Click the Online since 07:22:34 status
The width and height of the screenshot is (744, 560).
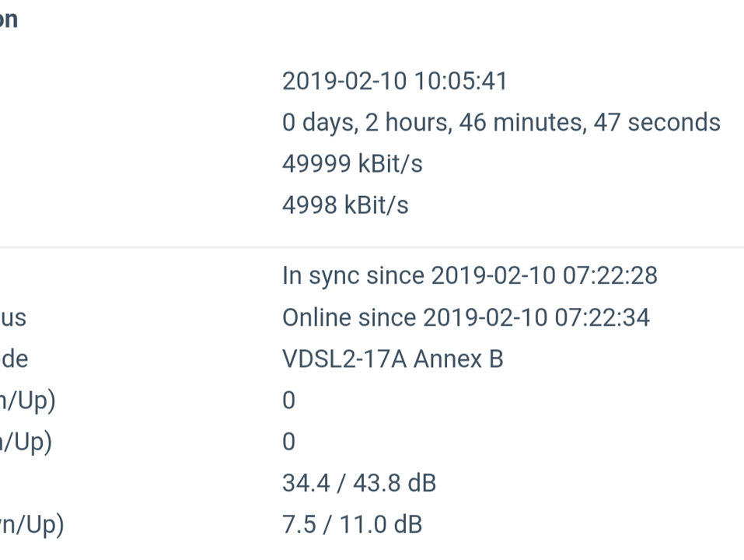coord(466,317)
